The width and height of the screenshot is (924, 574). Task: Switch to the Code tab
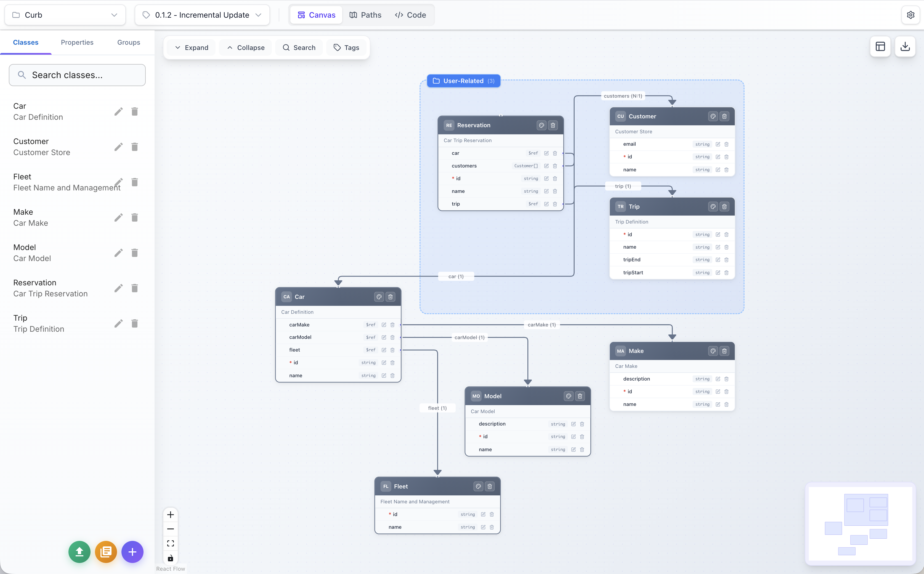pos(410,15)
